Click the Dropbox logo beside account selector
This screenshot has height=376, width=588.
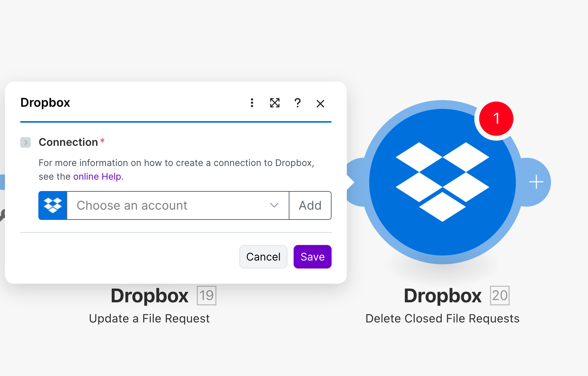53,205
